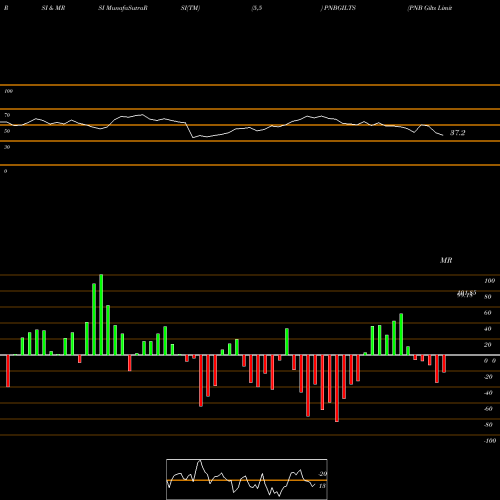Click the RSI axis label '30'

point(7,147)
